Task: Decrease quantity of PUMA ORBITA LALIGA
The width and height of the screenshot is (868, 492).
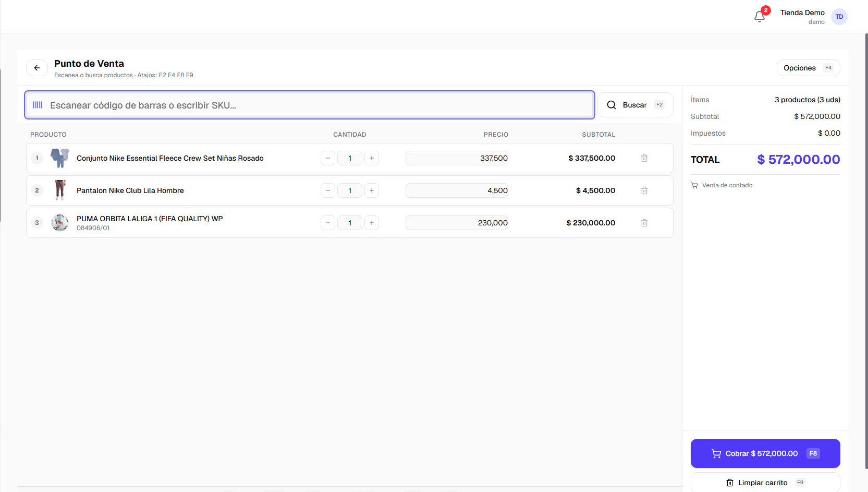Action: (x=328, y=223)
